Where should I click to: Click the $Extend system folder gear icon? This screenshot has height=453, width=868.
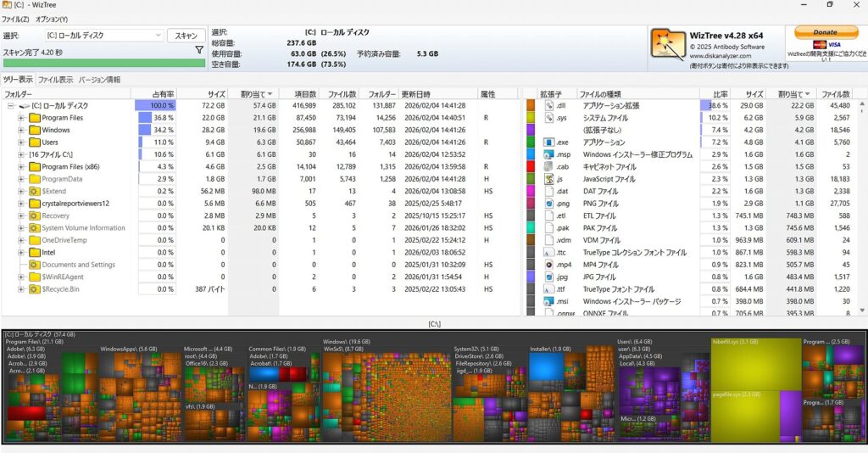(x=35, y=192)
